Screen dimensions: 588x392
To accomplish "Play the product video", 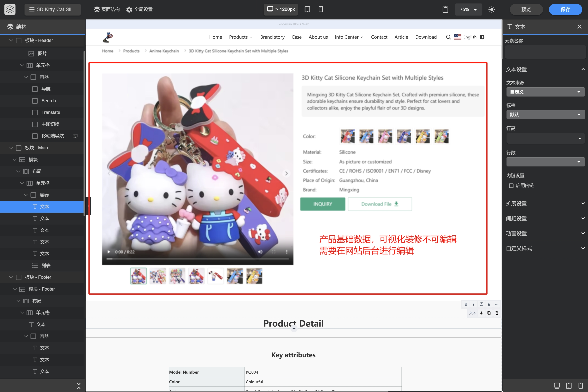I will coord(109,252).
